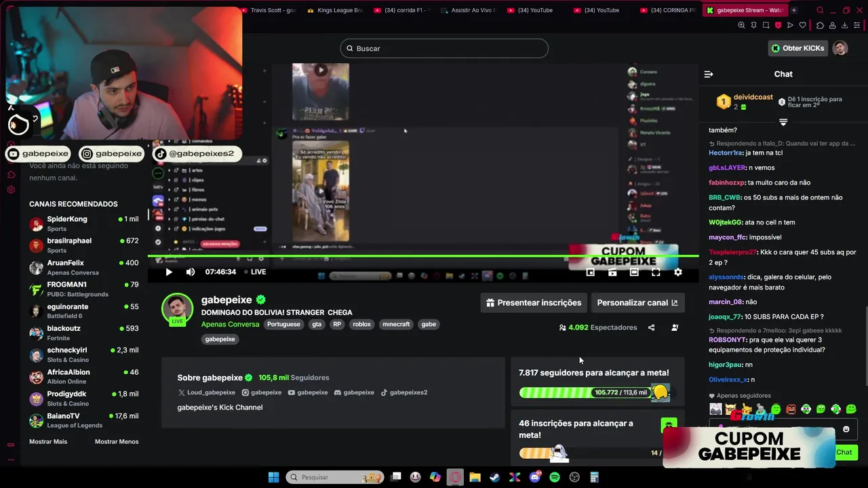Collapse the chat panel with the arrow icon
Screen dimensions: 868x488
[x=709, y=74]
